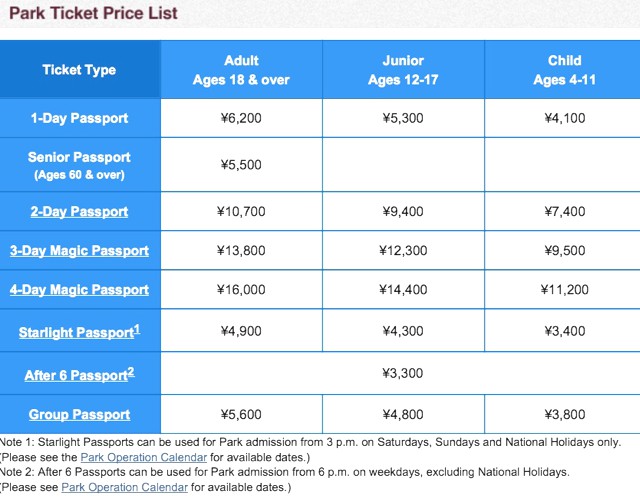This screenshot has width=640, height=502.
Task: Select the Child Ages 4-11 header
Action: click(x=563, y=70)
